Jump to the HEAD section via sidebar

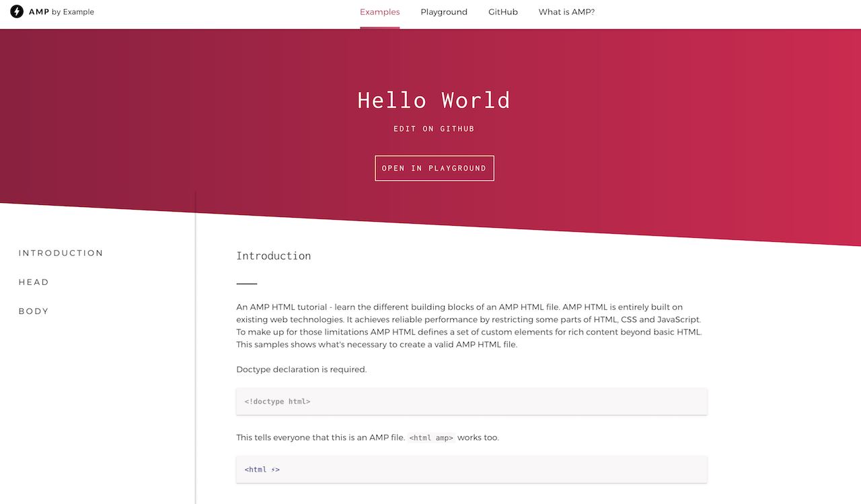pyautogui.click(x=34, y=282)
